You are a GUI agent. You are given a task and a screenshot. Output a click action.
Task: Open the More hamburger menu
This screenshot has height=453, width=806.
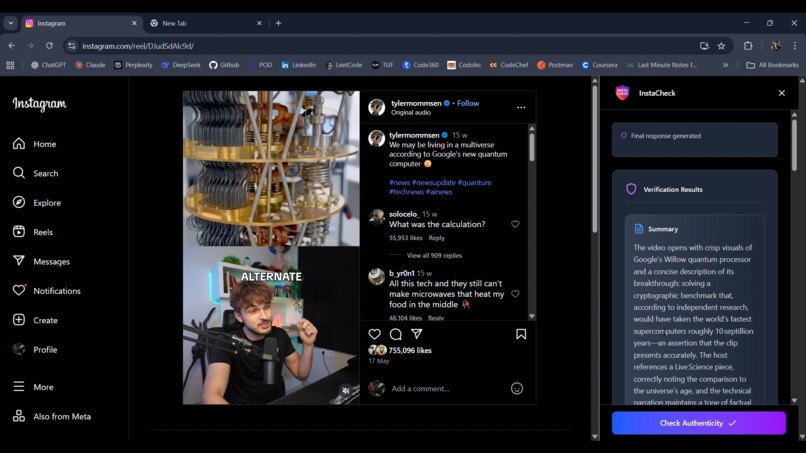coord(33,387)
